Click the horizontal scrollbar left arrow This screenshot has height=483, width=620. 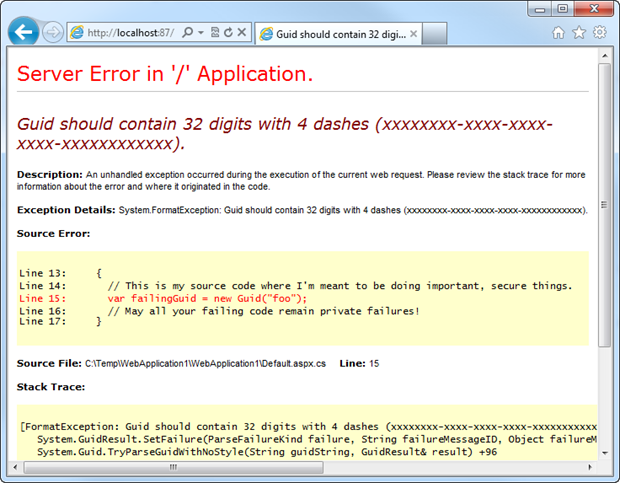pyautogui.click(x=15, y=467)
